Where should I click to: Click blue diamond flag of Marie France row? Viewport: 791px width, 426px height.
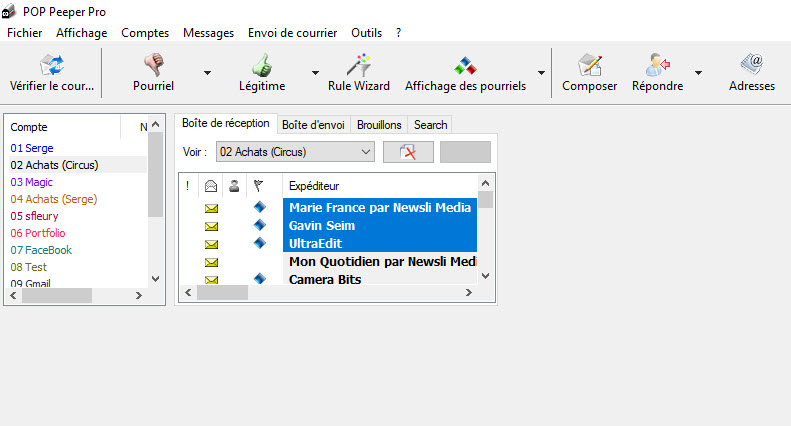point(260,206)
